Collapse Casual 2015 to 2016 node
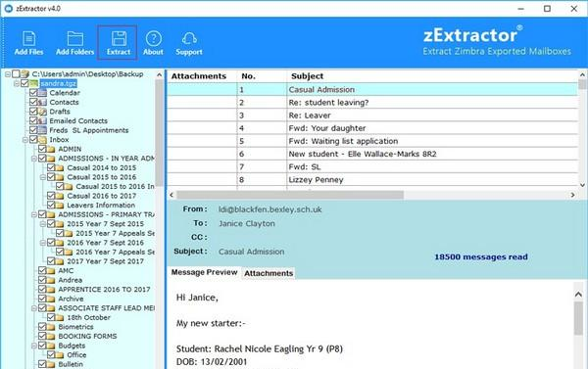The width and height of the screenshot is (588, 369). click(x=43, y=177)
